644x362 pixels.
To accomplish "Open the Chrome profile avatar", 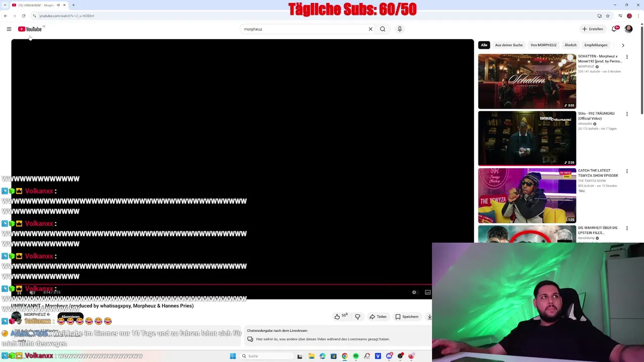I will click(x=629, y=16).
